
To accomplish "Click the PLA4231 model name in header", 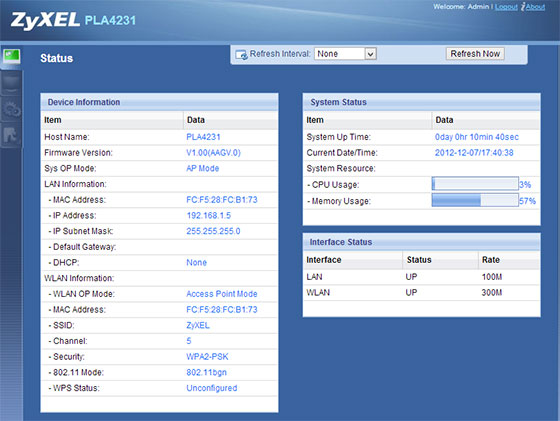I will (110, 20).
